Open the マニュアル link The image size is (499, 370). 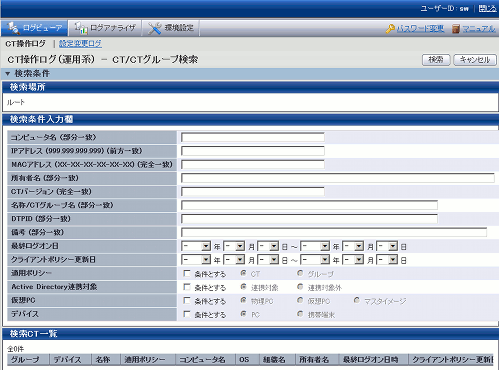click(479, 29)
